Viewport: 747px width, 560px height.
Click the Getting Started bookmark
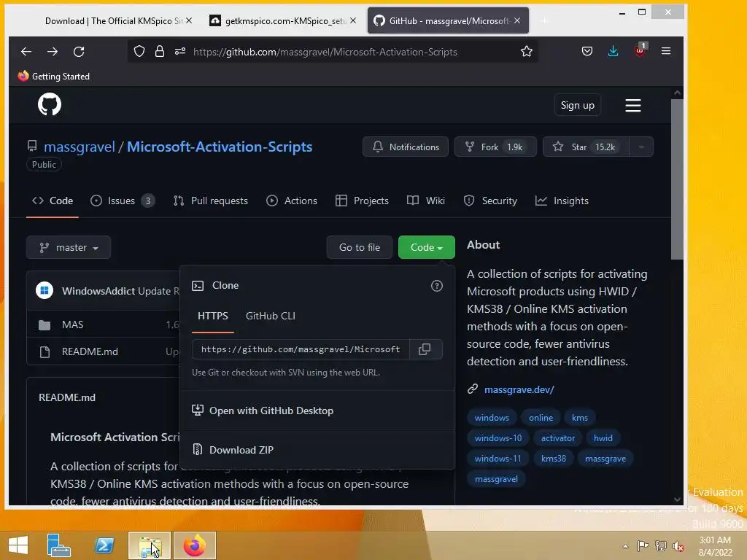[x=54, y=76]
